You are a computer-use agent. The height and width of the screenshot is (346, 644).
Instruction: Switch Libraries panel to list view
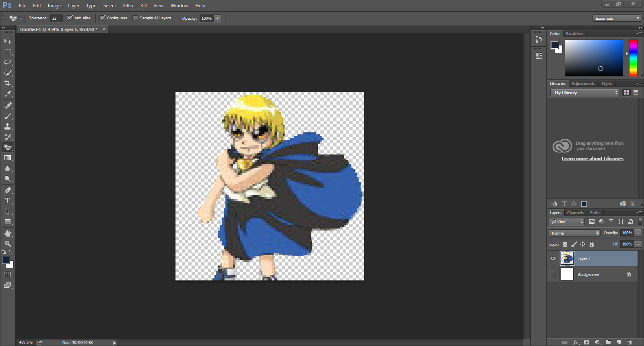(x=636, y=93)
